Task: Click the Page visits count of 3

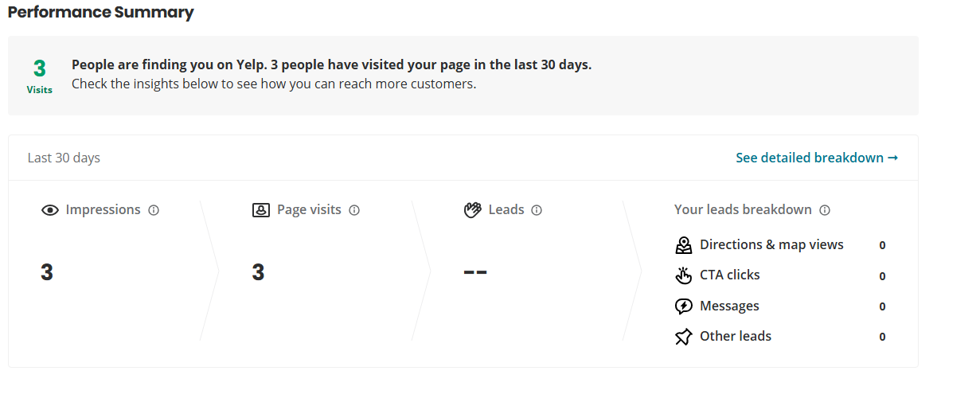Action: 258,272
